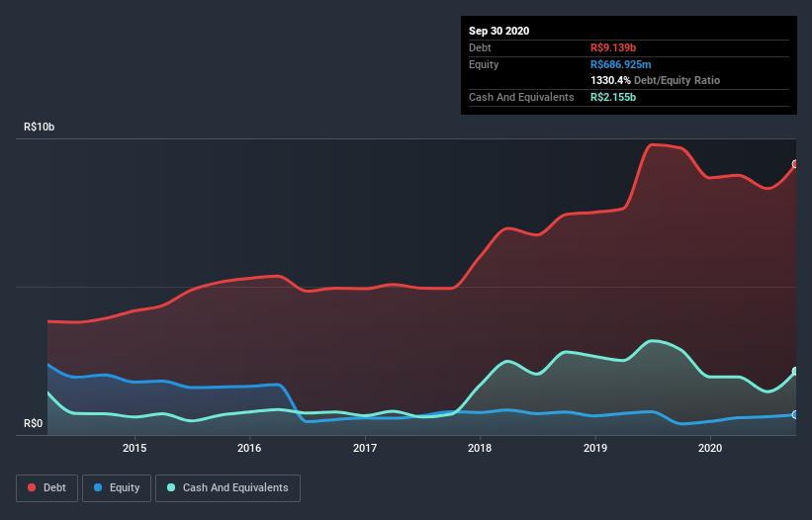Click the 1330.4% Debt/Equity Ratio text
Image resolution: width=812 pixels, height=520 pixels.
point(655,80)
